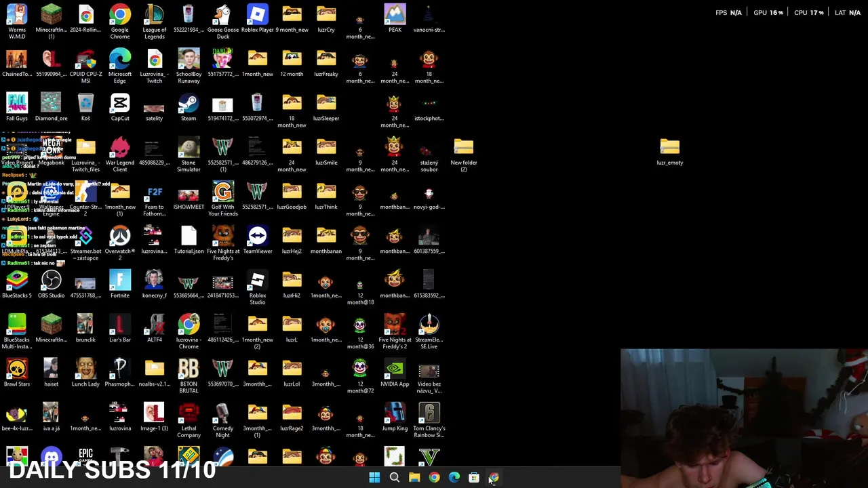
Task: Select the BlueStacks Multi-Instance icon
Action: click(17, 331)
